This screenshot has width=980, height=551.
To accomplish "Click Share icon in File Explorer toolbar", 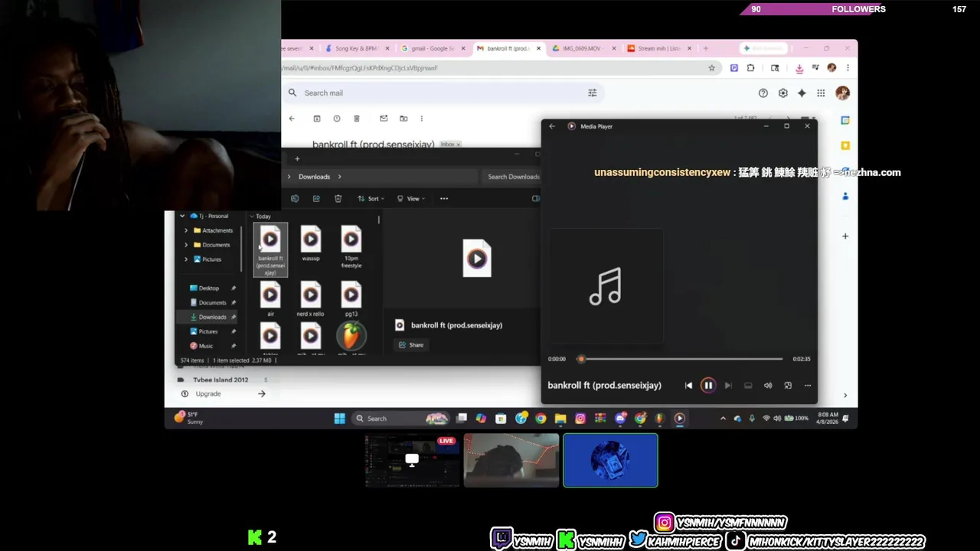I will [x=316, y=199].
